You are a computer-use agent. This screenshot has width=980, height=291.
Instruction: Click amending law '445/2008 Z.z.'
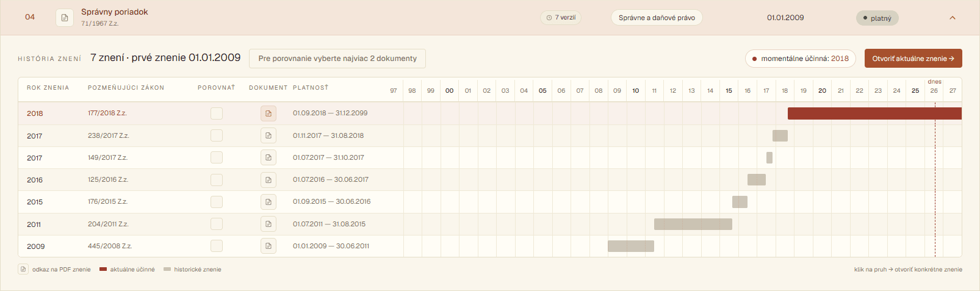(x=110, y=246)
